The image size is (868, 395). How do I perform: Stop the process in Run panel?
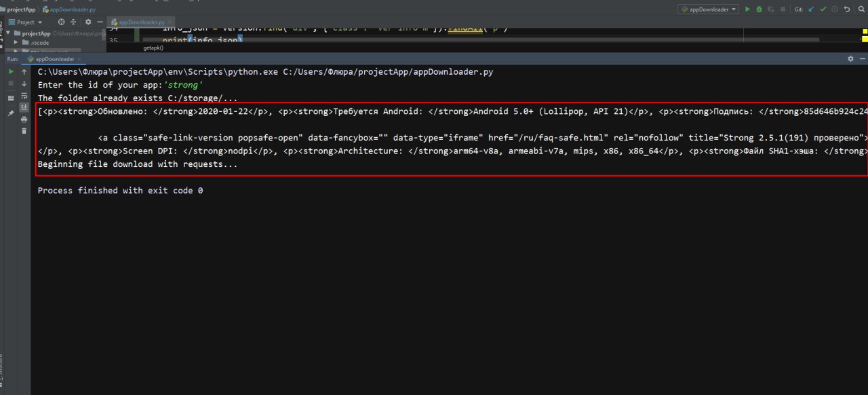point(11,83)
